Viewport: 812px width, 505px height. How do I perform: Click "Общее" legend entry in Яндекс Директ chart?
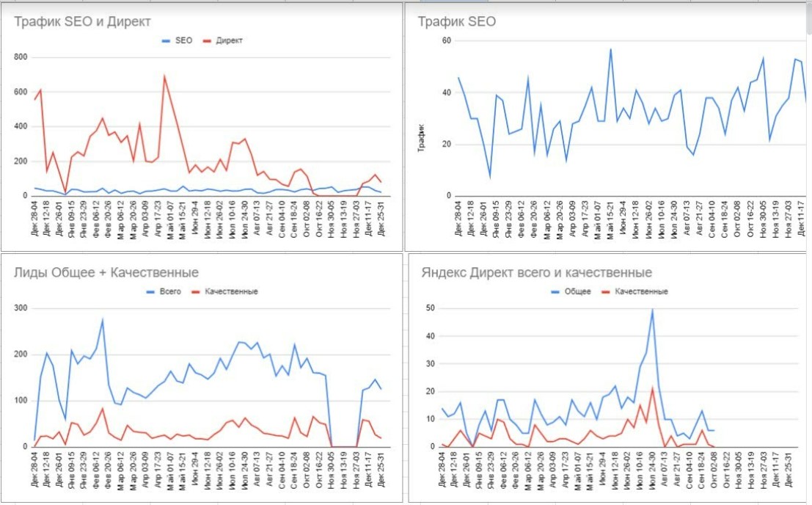(576, 291)
